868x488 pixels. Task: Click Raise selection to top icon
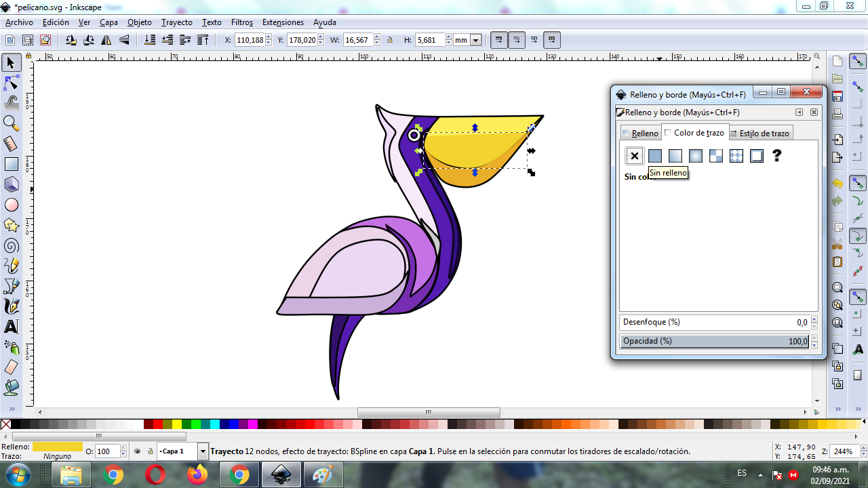click(203, 41)
